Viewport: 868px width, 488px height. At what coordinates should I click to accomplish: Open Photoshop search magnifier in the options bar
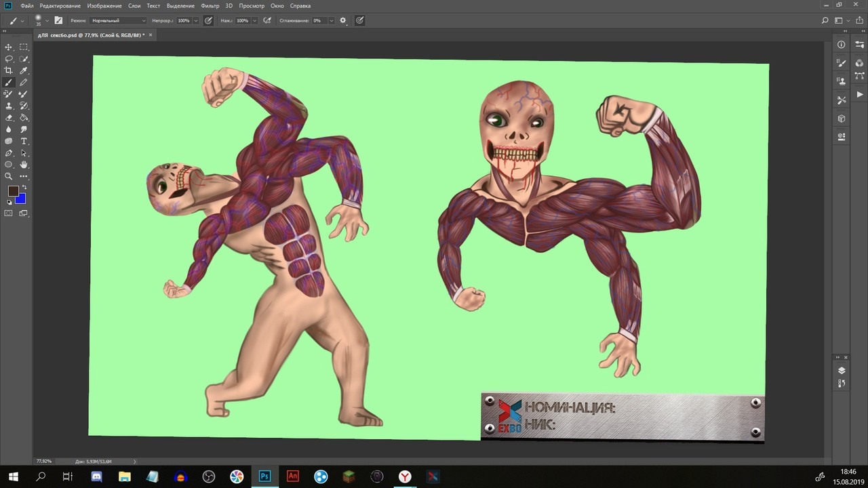click(825, 20)
